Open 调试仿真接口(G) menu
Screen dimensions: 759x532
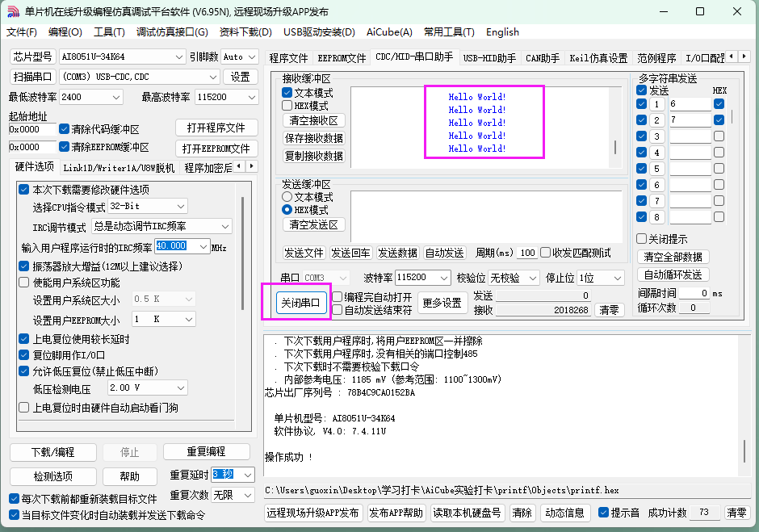[x=172, y=32]
